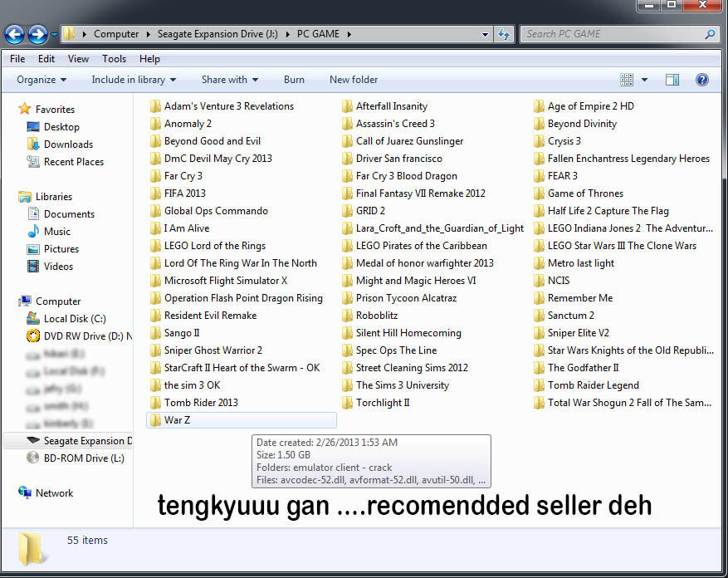
Task: Open Help with the question mark icon
Action: click(x=702, y=80)
